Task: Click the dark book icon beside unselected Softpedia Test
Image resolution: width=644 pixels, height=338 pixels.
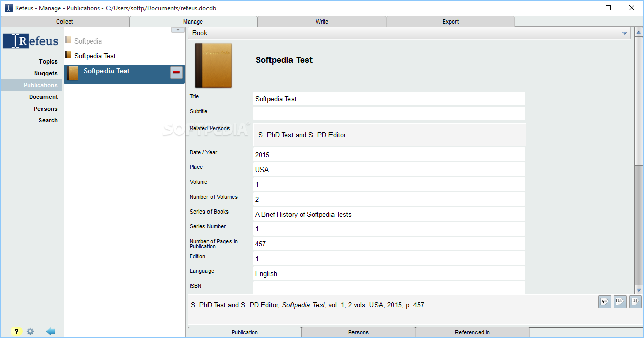Action: point(68,55)
